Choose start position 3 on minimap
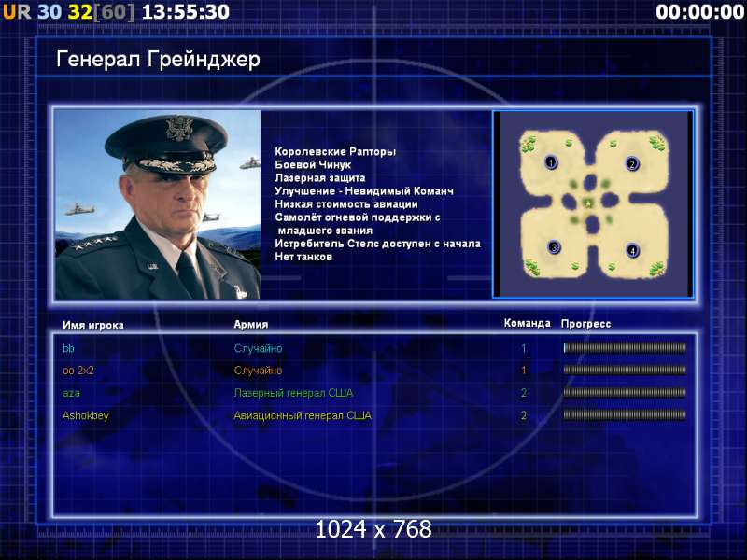The width and height of the screenshot is (747, 560). (554, 247)
